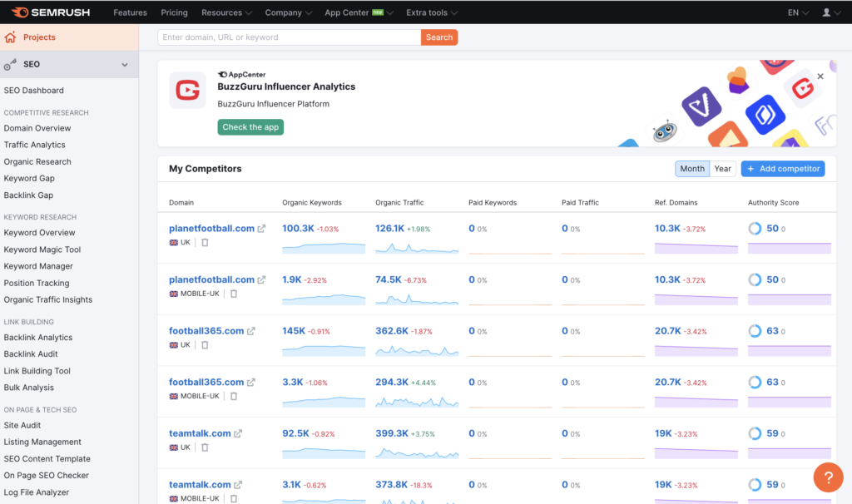Screen dimensions: 852x504
Task: Click the Organic Keywords column header
Action: [312, 203]
